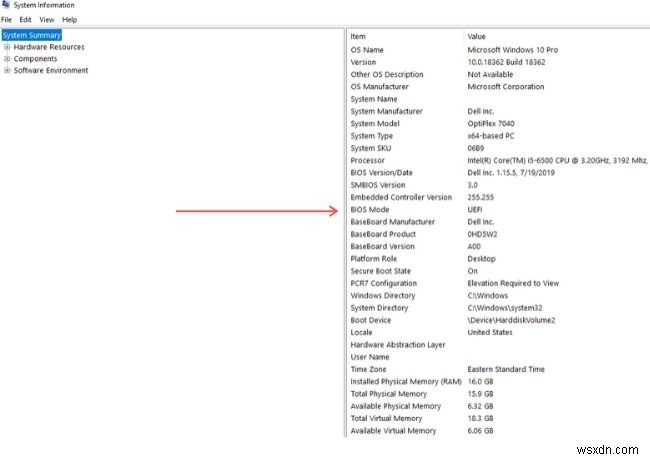
Task: Select System Summary tree node
Action: (32, 35)
